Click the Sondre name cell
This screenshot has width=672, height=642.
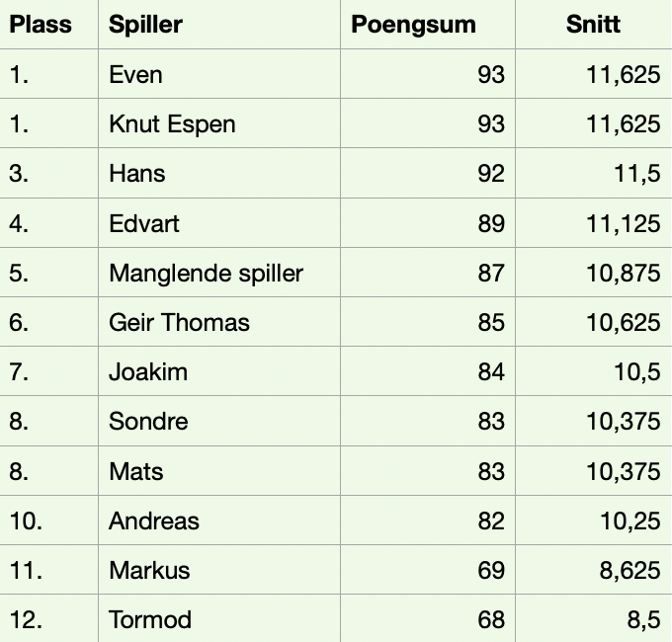click(x=148, y=422)
